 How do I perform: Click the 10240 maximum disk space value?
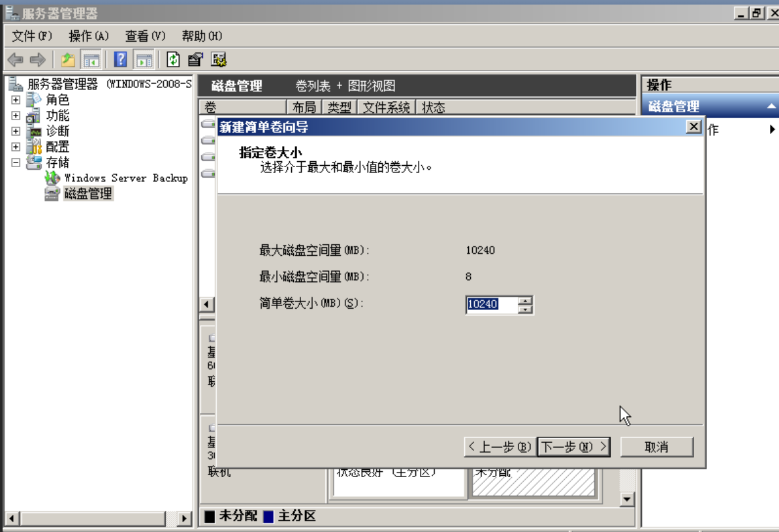tap(480, 250)
